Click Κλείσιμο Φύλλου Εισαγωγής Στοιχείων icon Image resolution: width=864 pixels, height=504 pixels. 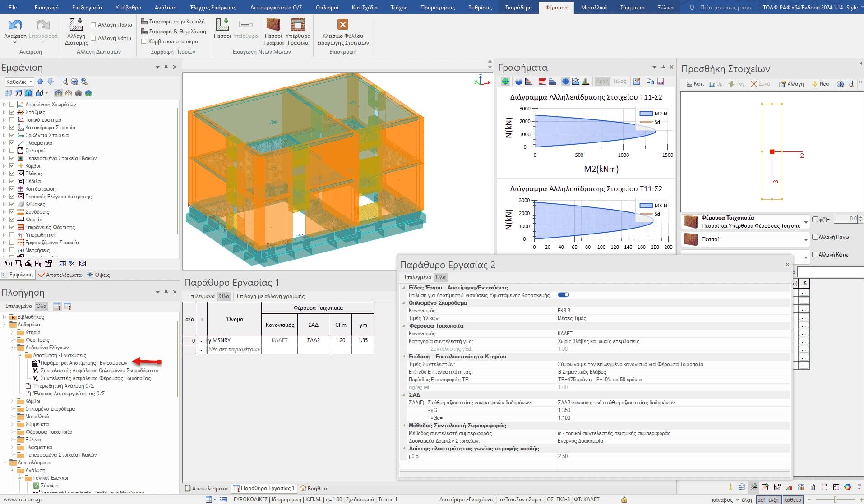tap(342, 24)
